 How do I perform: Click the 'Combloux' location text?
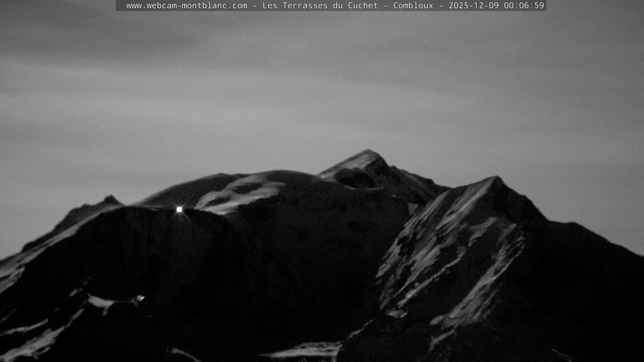coord(413,6)
